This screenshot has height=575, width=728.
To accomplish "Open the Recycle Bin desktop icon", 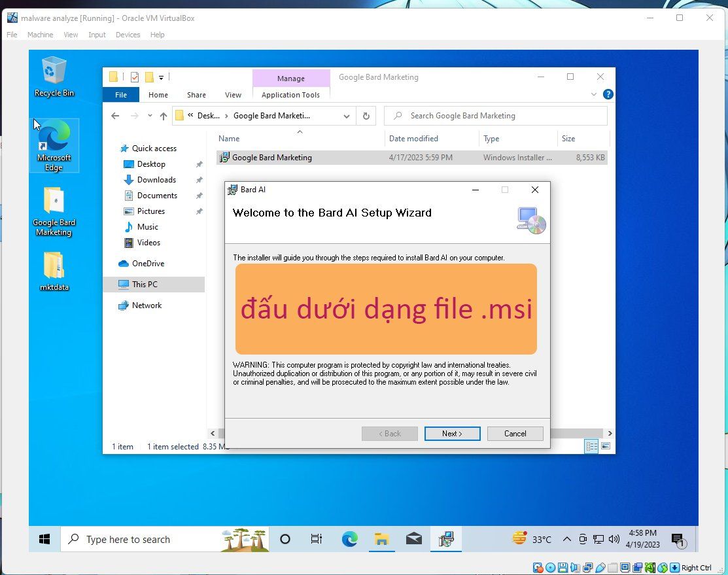I will click(x=54, y=76).
